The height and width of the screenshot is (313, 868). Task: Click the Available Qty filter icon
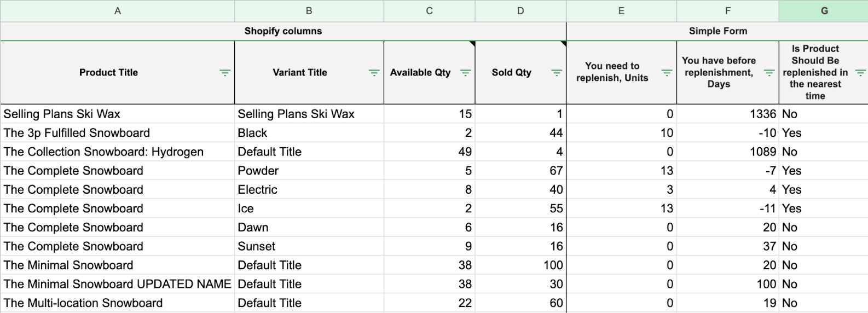(465, 73)
